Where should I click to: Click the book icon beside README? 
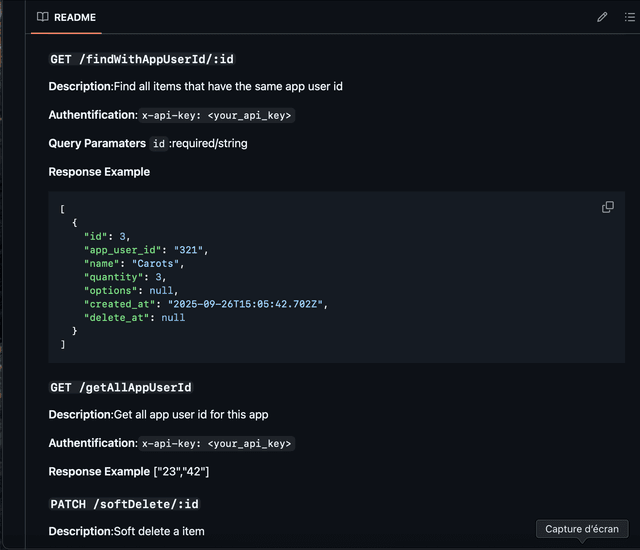[42, 17]
